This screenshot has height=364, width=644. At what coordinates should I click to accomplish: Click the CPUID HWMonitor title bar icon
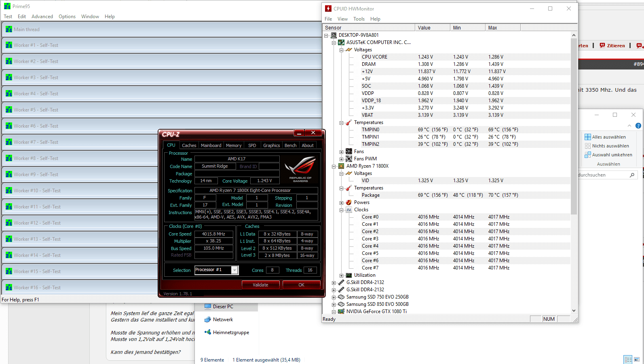click(x=328, y=8)
